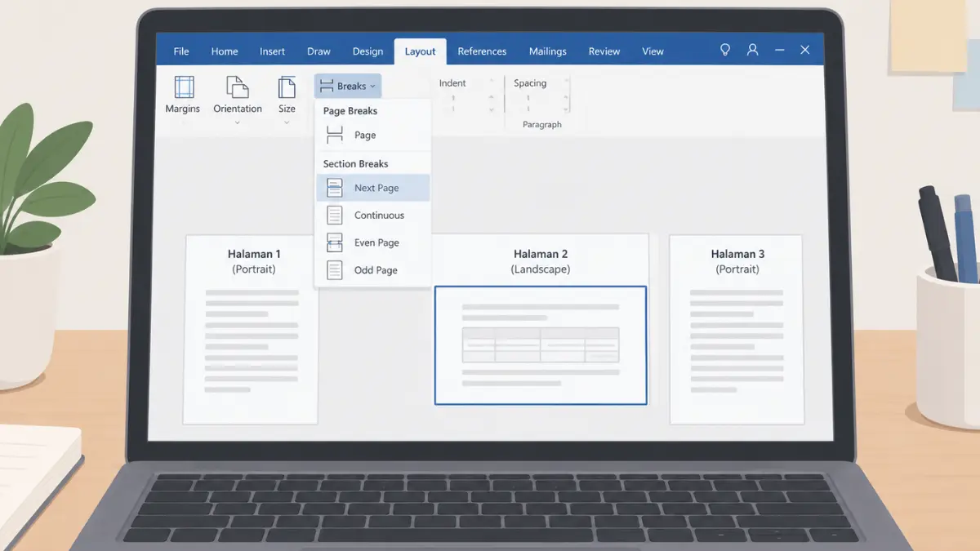
Task: Click the user account icon
Action: click(x=753, y=50)
